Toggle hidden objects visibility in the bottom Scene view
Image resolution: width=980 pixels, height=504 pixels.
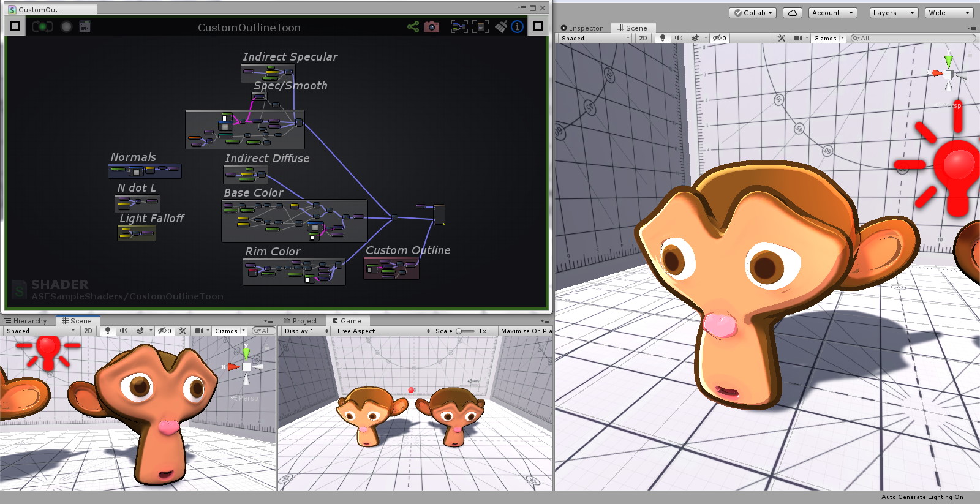(x=165, y=331)
